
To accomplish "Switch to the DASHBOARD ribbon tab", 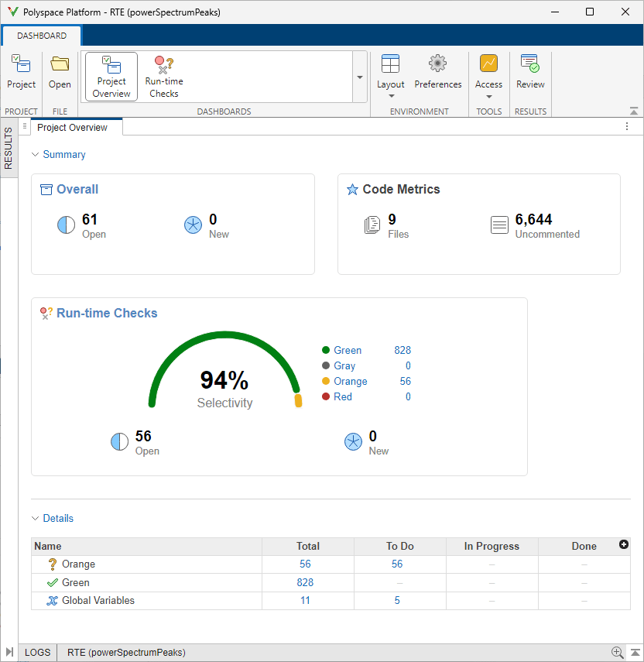I will [42, 36].
